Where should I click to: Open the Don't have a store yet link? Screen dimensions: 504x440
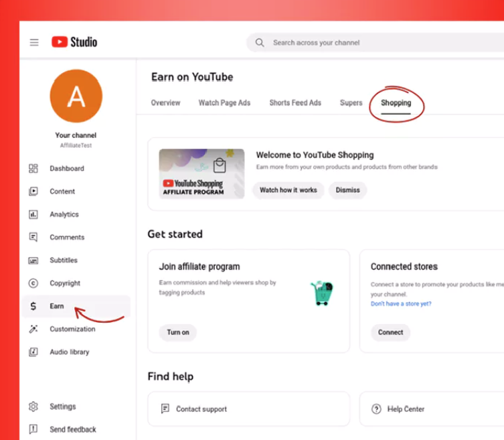click(401, 303)
